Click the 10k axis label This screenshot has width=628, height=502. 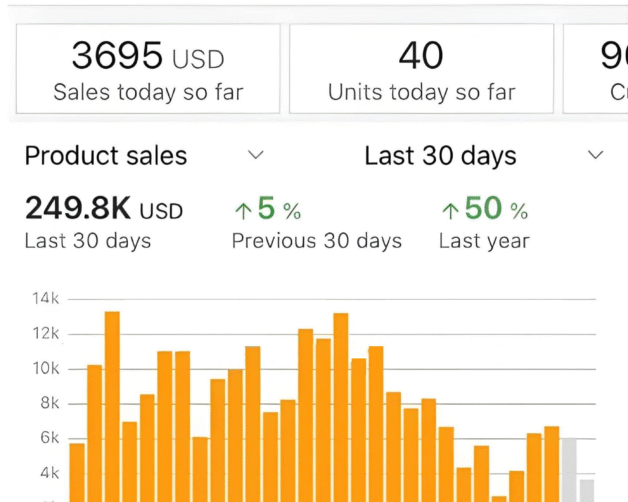[46, 368]
